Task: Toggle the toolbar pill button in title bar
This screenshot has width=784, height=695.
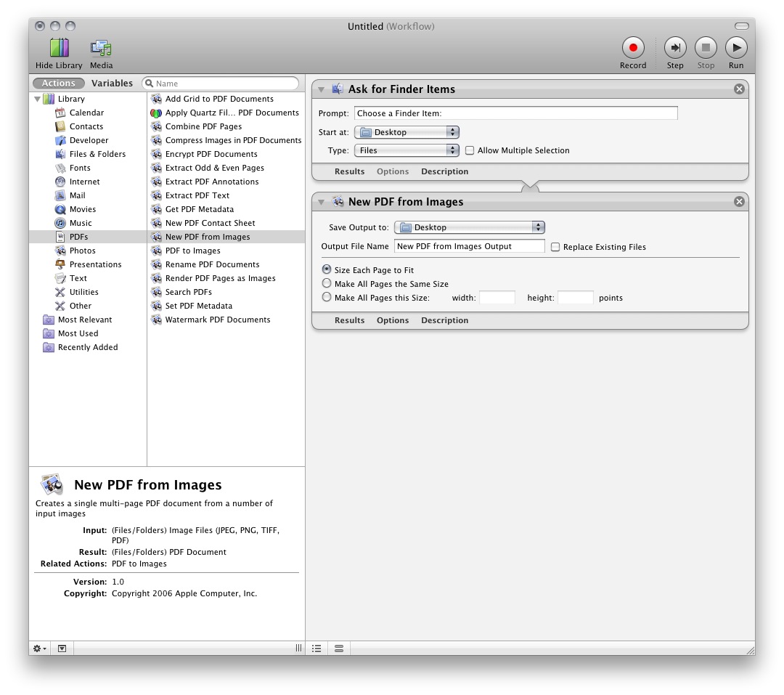Action: [x=741, y=26]
